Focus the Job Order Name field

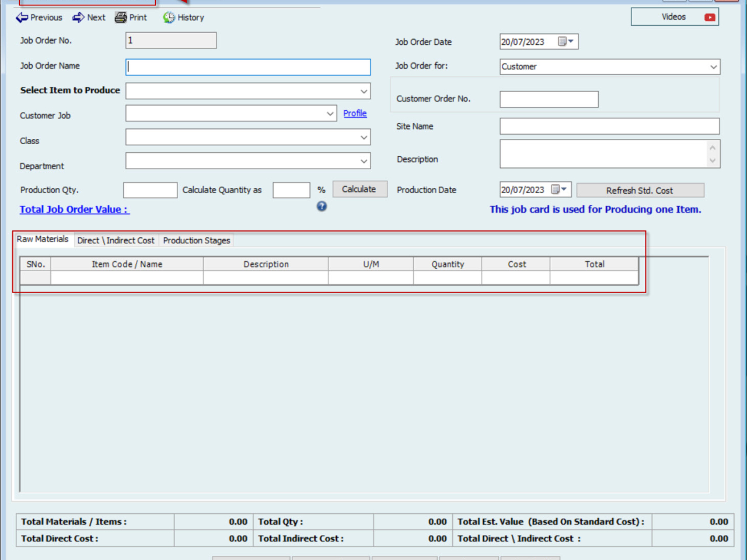point(248,67)
